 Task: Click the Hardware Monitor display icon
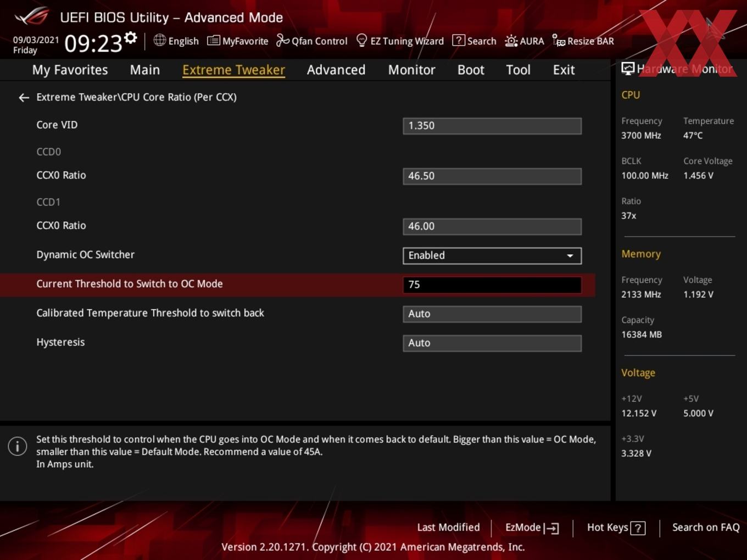pyautogui.click(x=628, y=69)
